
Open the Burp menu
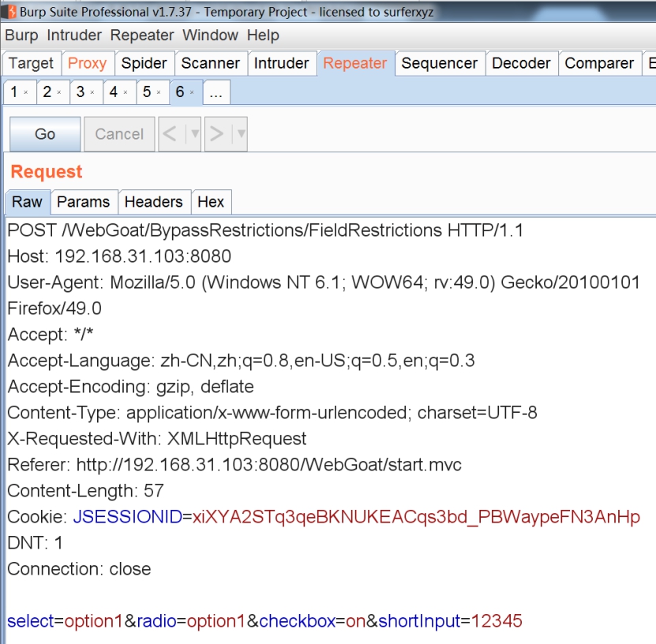click(x=21, y=36)
